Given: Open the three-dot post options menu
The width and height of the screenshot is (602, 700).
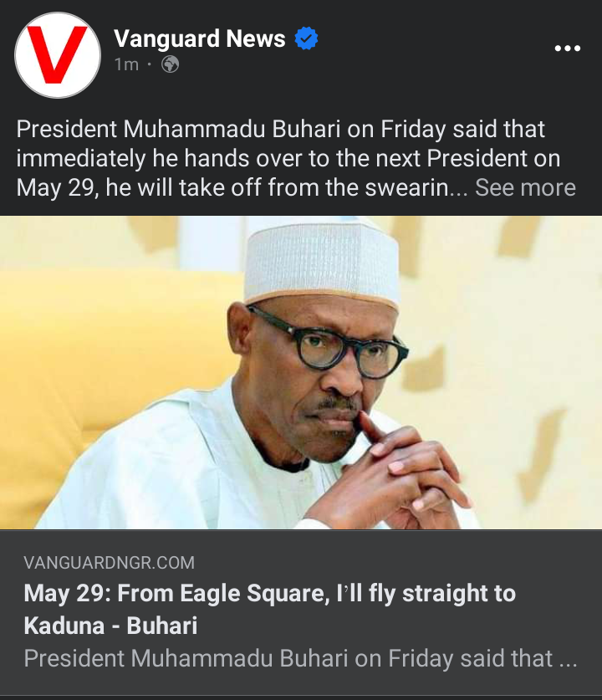Looking at the screenshot, I should pyautogui.click(x=567, y=49).
